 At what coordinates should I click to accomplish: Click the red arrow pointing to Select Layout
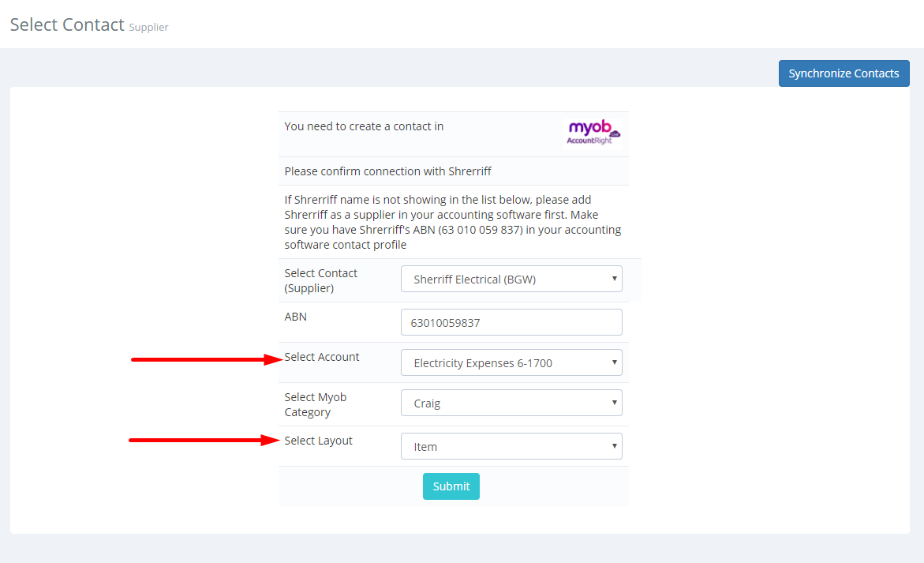click(x=204, y=440)
